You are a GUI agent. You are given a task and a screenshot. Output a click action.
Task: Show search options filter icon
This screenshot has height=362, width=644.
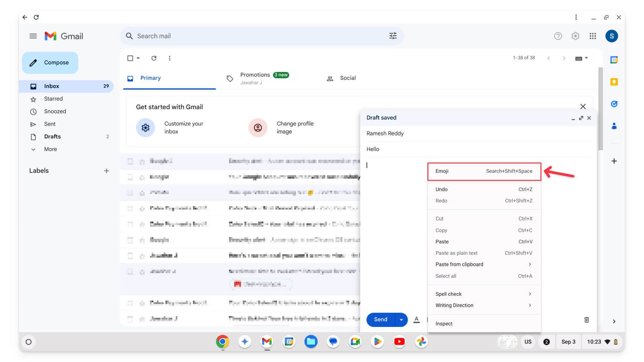[x=393, y=36]
